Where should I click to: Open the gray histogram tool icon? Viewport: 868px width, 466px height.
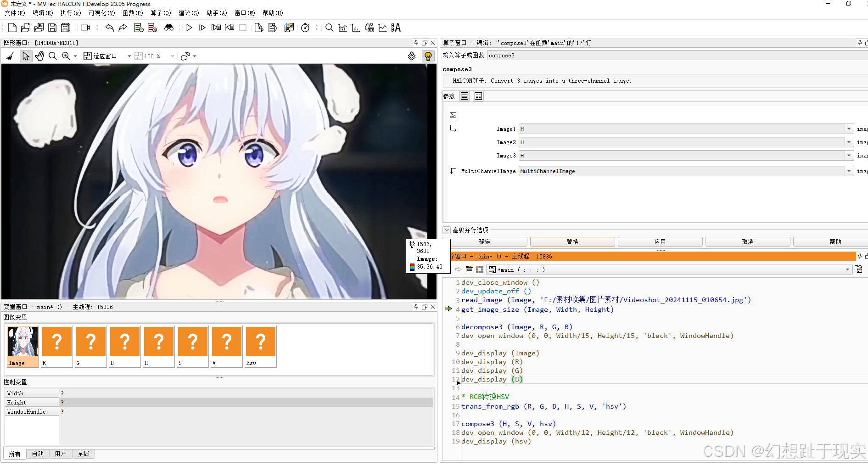(342, 28)
